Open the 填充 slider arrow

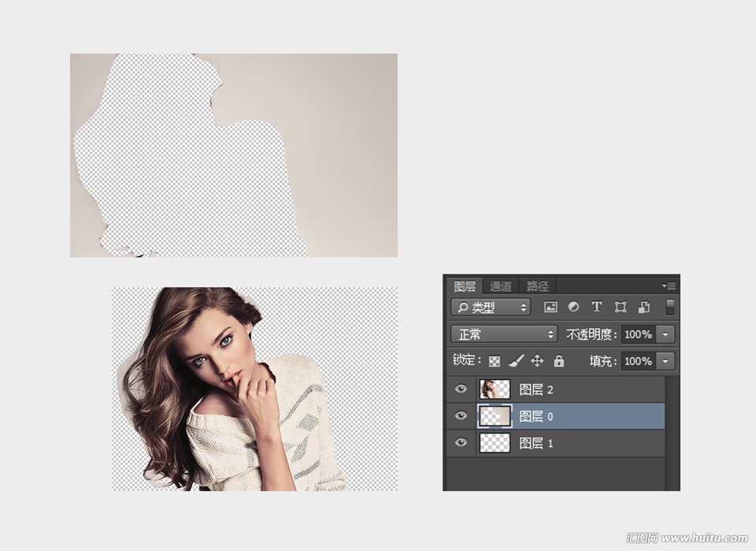click(666, 361)
